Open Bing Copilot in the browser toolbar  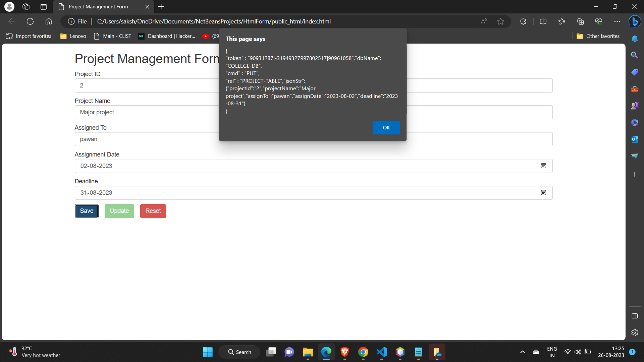635,21
